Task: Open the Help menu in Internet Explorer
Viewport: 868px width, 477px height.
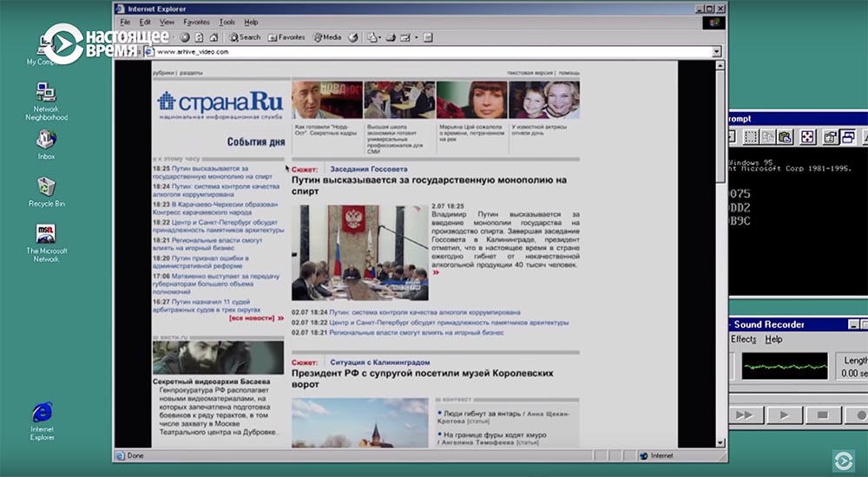Action: (252, 23)
